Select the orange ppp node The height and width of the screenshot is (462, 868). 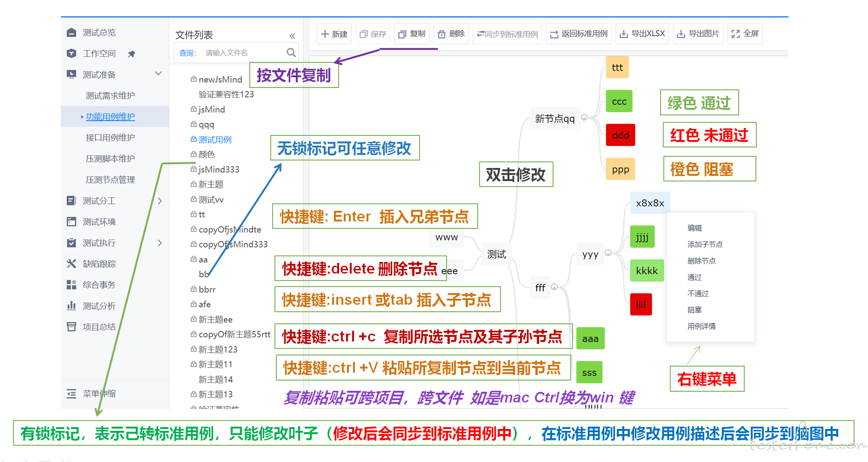pos(621,169)
